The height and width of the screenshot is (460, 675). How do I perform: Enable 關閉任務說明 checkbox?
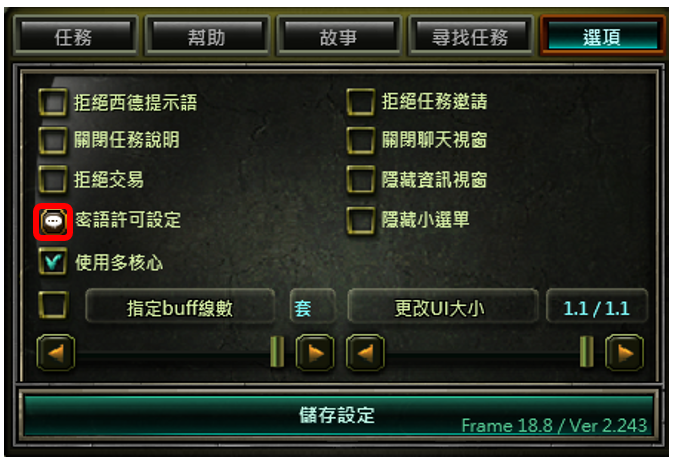pyautogui.click(x=53, y=140)
